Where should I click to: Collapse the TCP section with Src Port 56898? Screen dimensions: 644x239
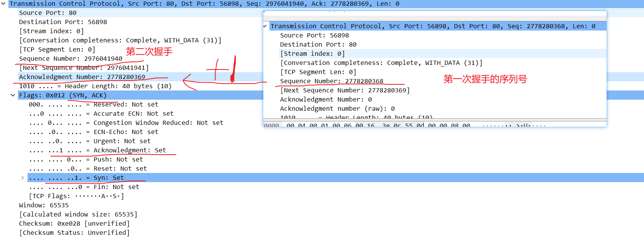point(265,26)
